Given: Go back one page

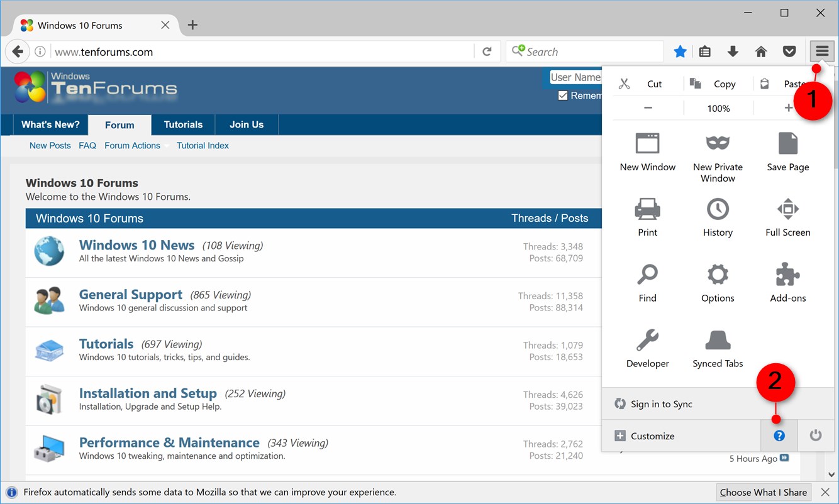Looking at the screenshot, I should pyautogui.click(x=18, y=52).
